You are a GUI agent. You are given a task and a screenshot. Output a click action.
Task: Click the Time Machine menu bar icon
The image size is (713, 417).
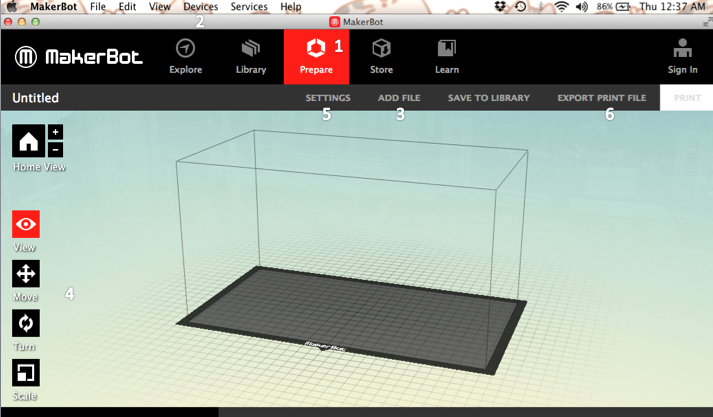coord(521,6)
